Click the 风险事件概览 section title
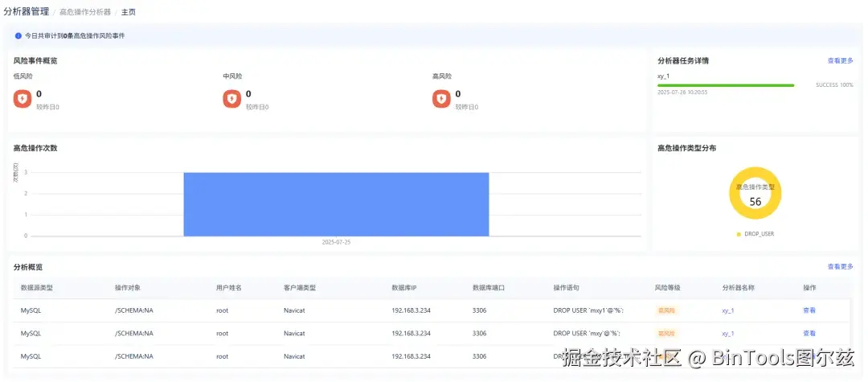Image resolution: width=868 pixels, height=382 pixels. [35, 61]
